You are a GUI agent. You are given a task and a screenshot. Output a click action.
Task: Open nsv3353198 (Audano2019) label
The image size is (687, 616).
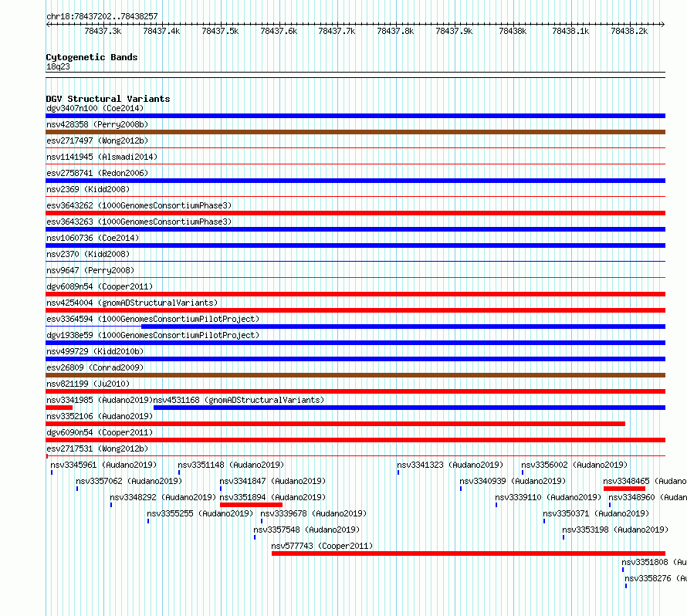tap(615, 530)
